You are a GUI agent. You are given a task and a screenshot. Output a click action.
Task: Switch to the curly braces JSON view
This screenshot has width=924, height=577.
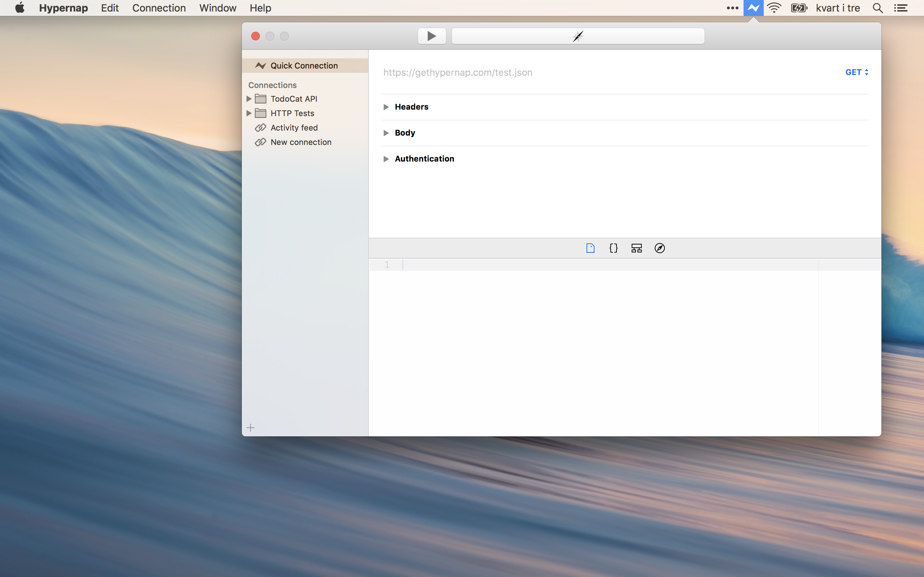[613, 248]
